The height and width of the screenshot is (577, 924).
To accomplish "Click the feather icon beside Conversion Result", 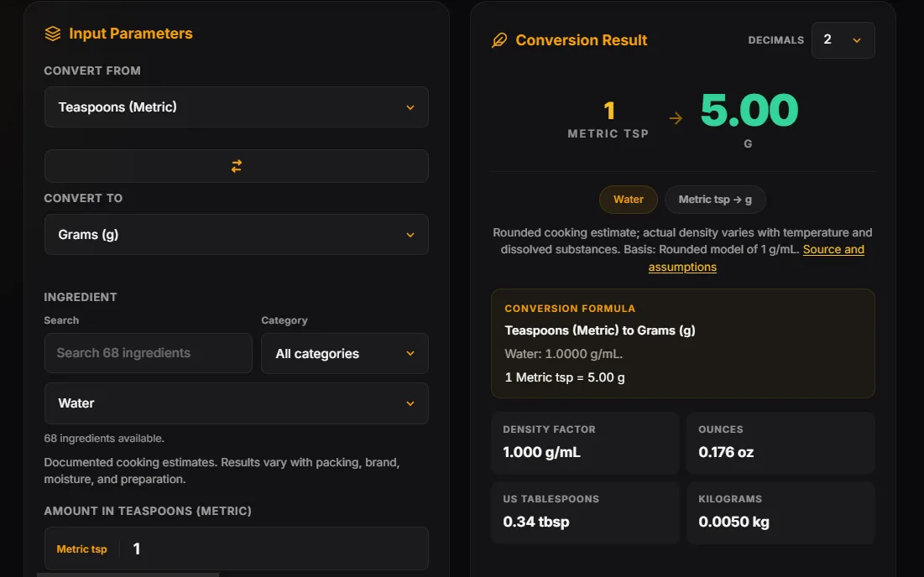I will click(x=499, y=40).
